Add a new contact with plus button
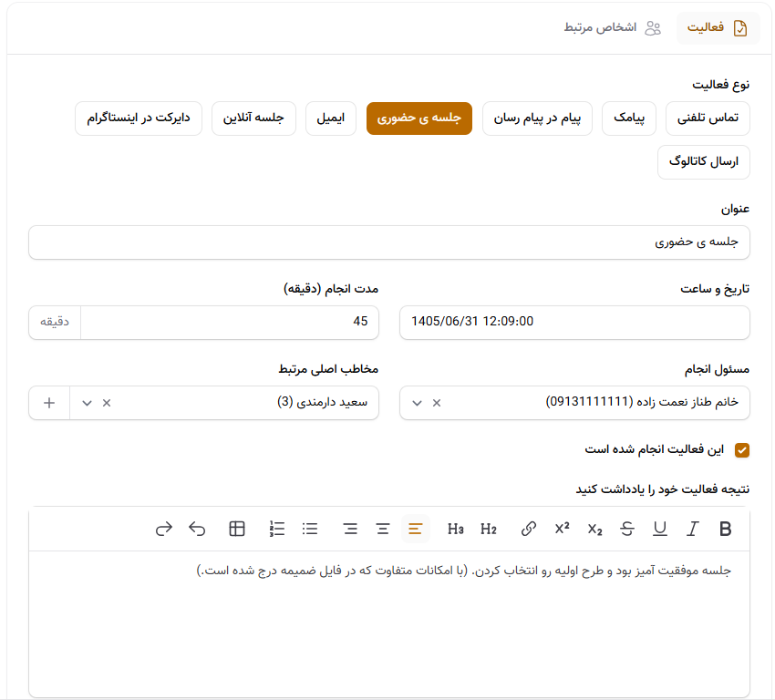 point(49,403)
